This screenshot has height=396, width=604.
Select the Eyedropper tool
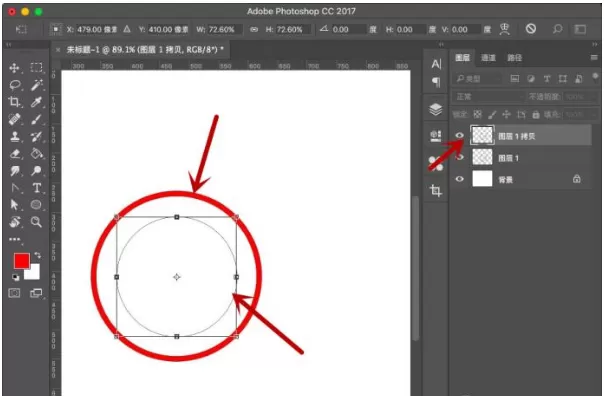[x=37, y=102]
